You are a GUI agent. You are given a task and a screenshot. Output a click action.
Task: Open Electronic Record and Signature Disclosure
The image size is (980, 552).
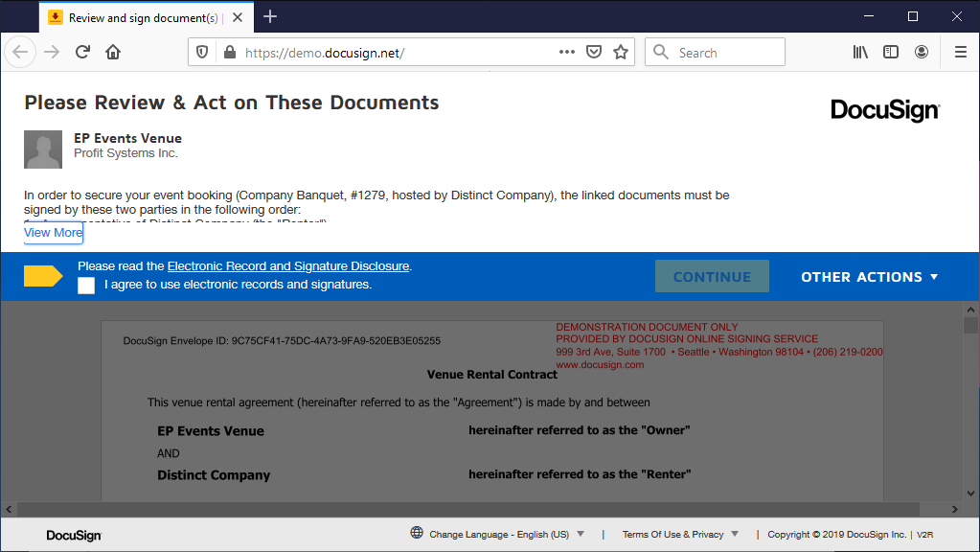point(288,266)
